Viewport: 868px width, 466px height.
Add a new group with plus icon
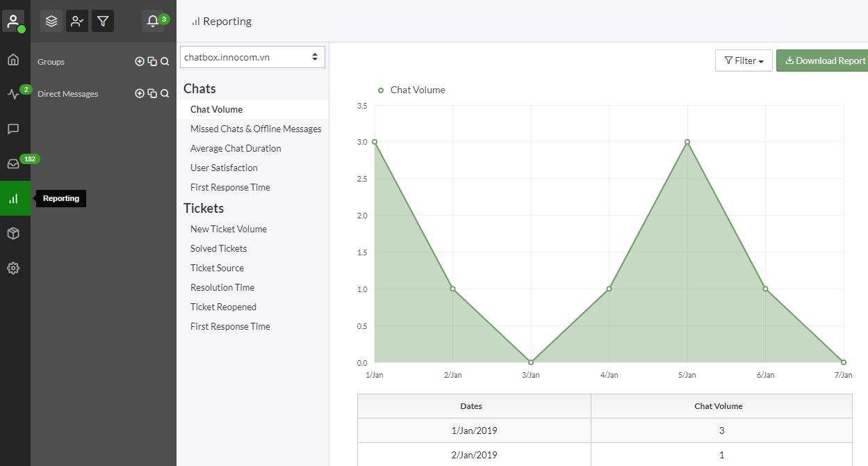140,61
